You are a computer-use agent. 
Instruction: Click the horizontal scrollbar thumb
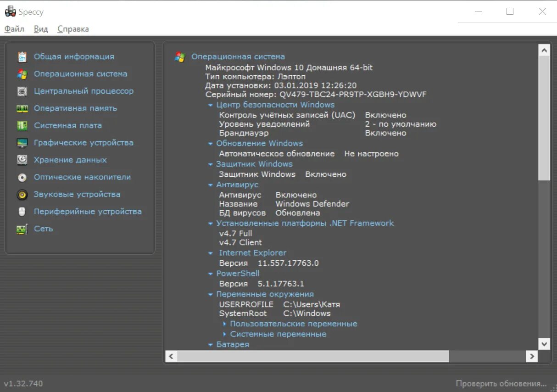tap(313, 356)
